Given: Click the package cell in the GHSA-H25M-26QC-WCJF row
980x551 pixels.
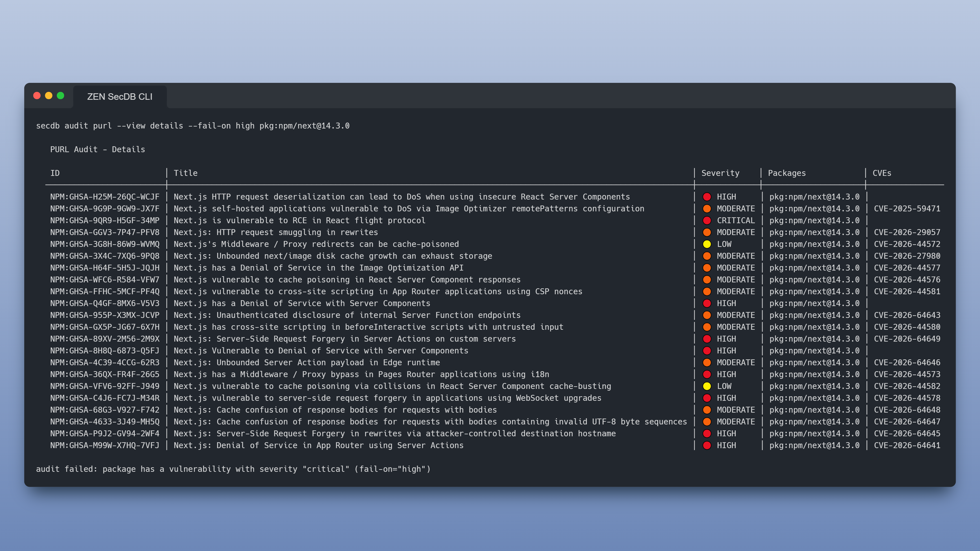Looking at the screenshot, I should tap(814, 197).
